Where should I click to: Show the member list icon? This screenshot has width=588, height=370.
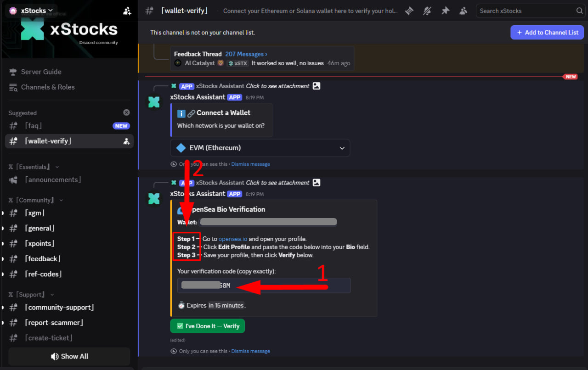click(463, 11)
